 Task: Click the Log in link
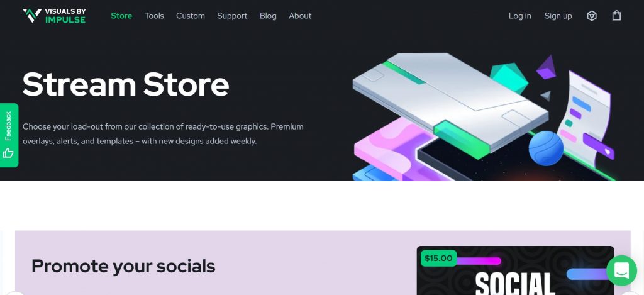[x=520, y=16]
